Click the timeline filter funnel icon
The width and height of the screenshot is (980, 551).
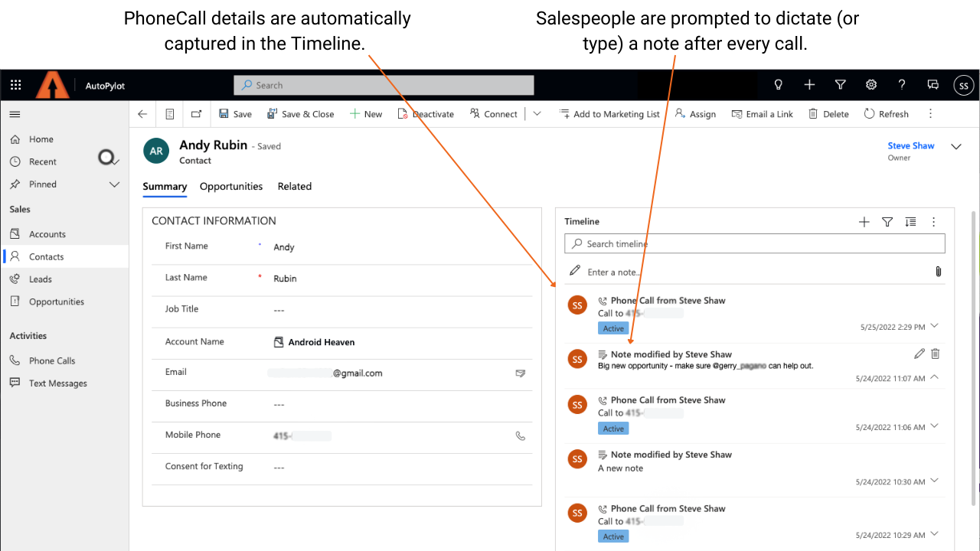click(887, 222)
